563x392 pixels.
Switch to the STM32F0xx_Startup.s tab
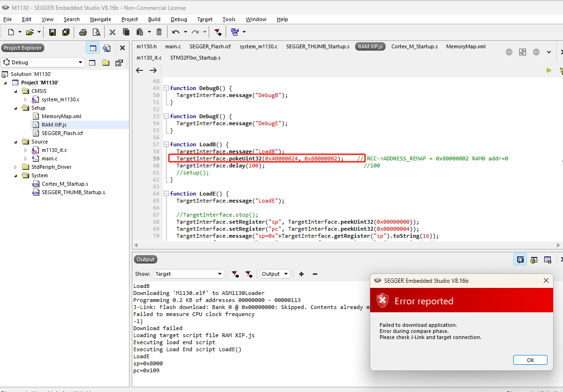coord(195,58)
